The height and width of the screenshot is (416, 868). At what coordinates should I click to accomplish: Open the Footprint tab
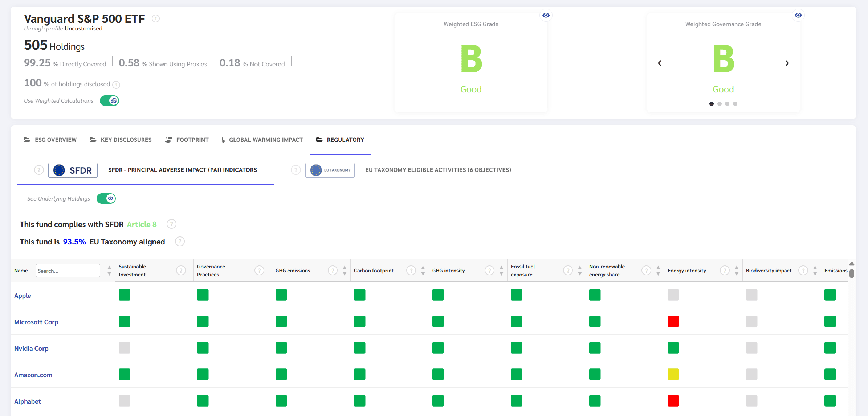[x=187, y=140]
